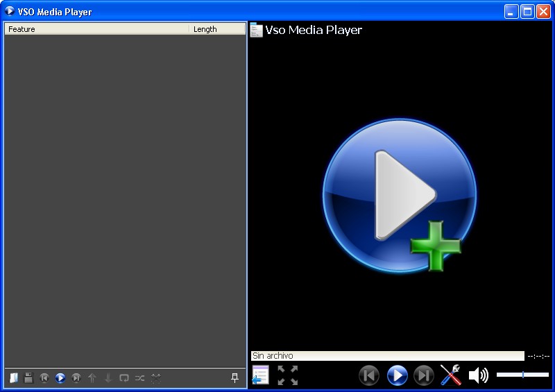Viewport: 555px width, 392px height.
Task: Open file via playlist folder icon
Action: (x=13, y=378)
